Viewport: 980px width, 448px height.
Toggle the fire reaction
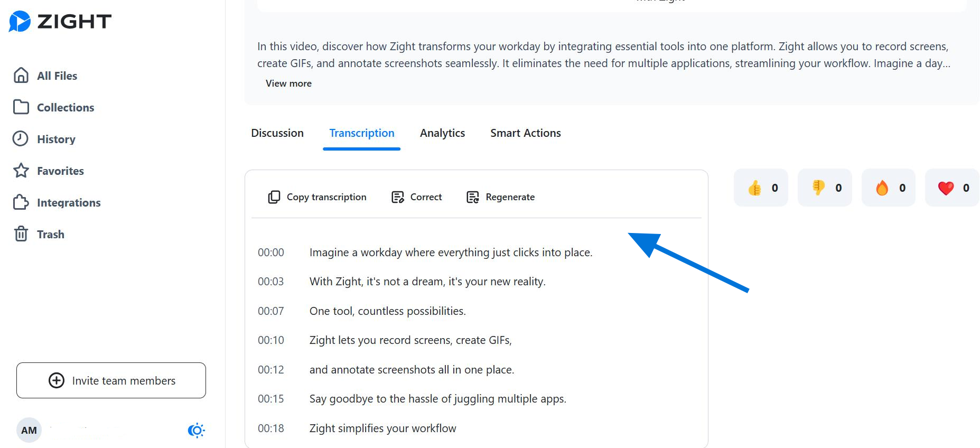click(888, 188)
